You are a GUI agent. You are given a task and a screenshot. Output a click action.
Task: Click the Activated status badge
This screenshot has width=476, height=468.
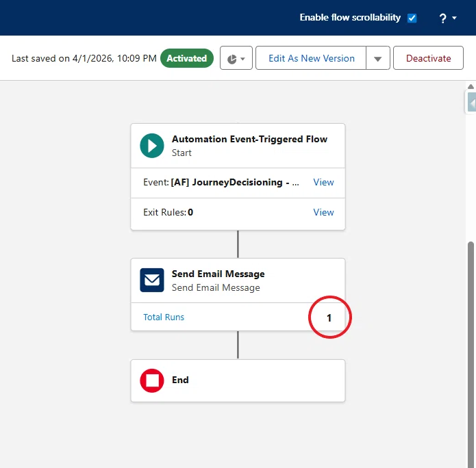187,58
